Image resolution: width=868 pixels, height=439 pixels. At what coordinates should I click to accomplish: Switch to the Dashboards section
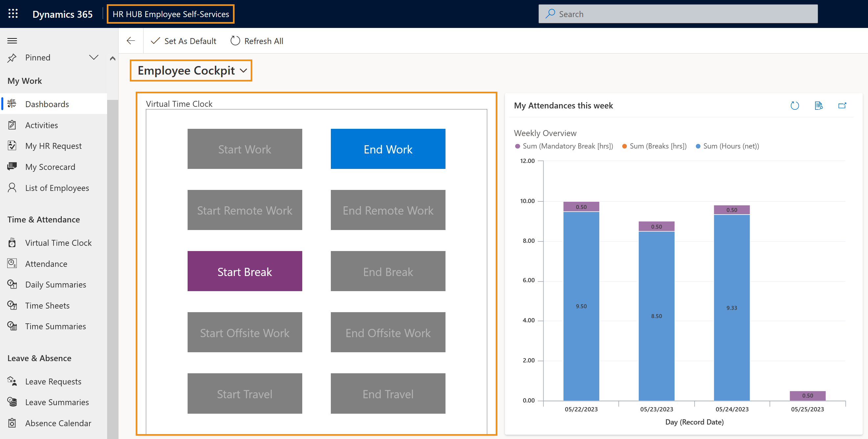pyautogui.click(x=47, y=104)
